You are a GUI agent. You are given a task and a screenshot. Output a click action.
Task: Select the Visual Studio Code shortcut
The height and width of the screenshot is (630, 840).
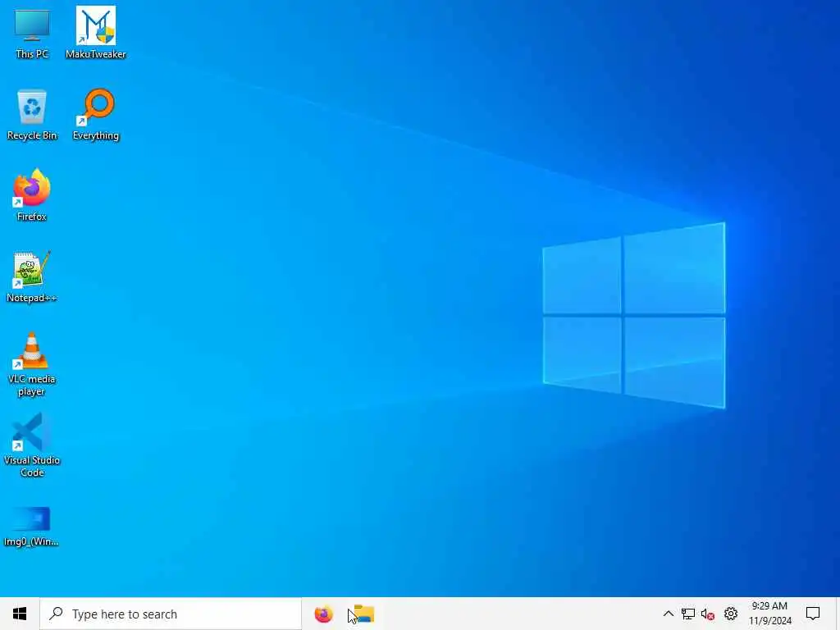click(32, 445)
